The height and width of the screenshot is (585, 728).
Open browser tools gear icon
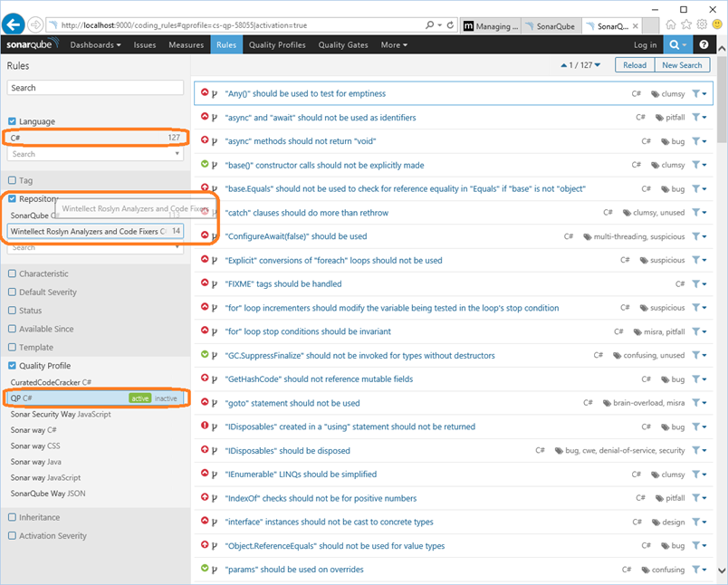coord(702,24)
